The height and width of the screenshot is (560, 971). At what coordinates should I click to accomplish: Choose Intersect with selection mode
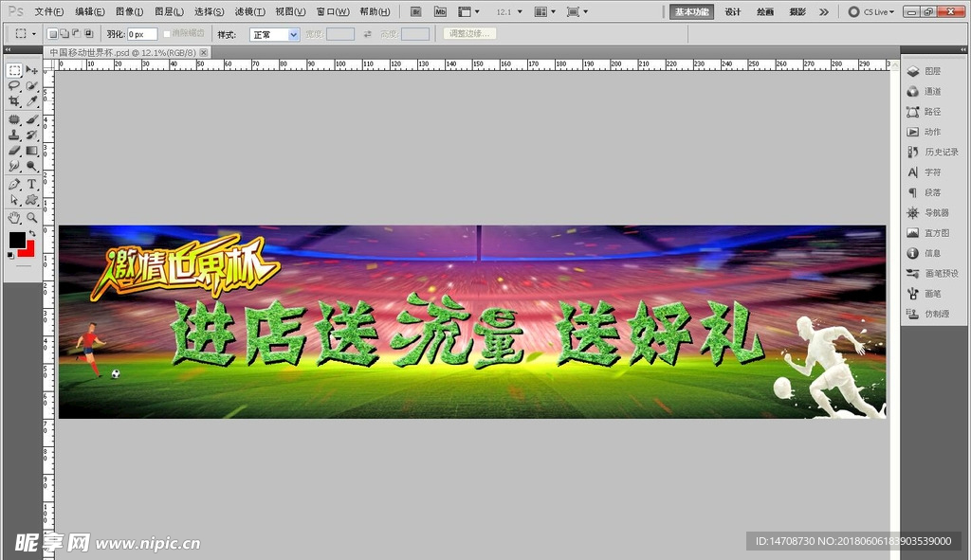pyautogui.click(x=88, y=34)
